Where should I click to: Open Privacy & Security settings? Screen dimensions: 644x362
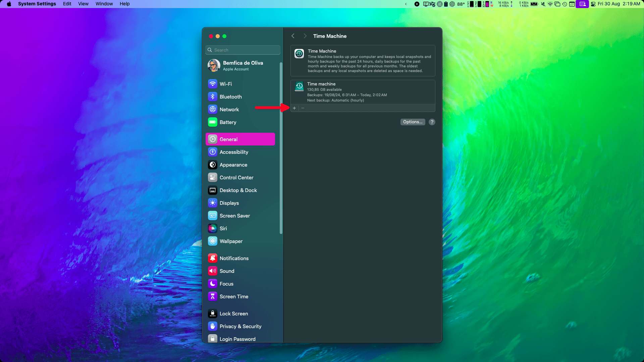240,326
